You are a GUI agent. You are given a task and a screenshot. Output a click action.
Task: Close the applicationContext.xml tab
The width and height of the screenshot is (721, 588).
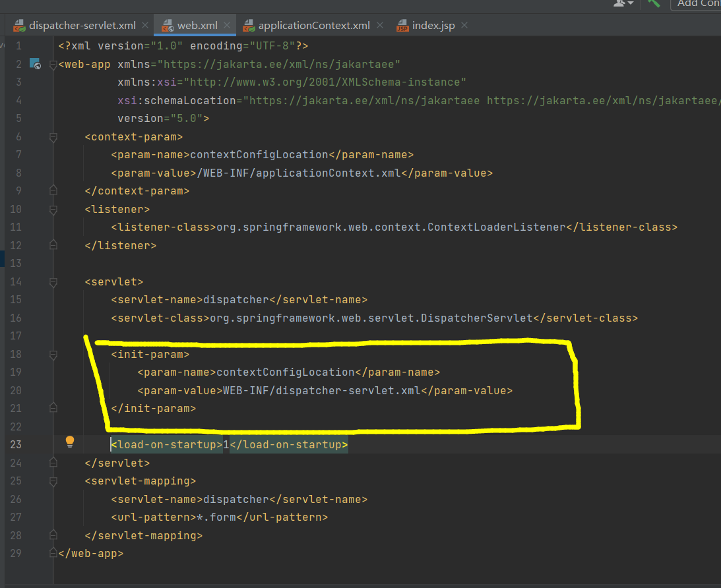coord(380,25)
